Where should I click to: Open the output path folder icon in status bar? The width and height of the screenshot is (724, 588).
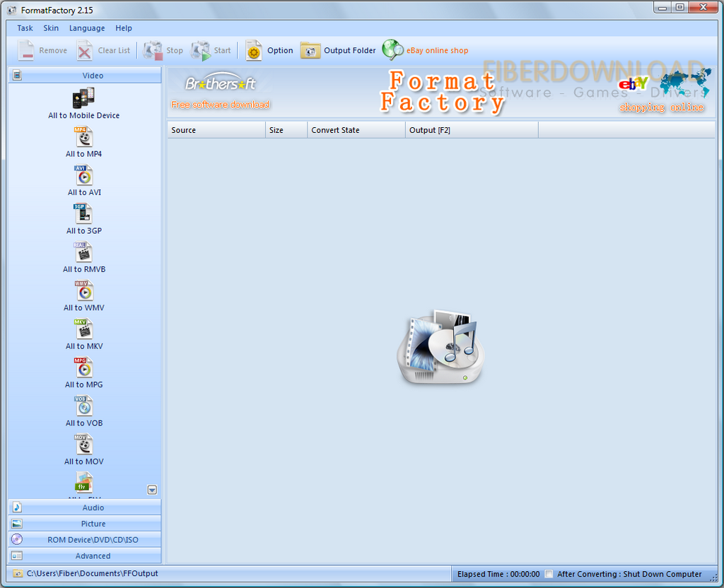18,573
